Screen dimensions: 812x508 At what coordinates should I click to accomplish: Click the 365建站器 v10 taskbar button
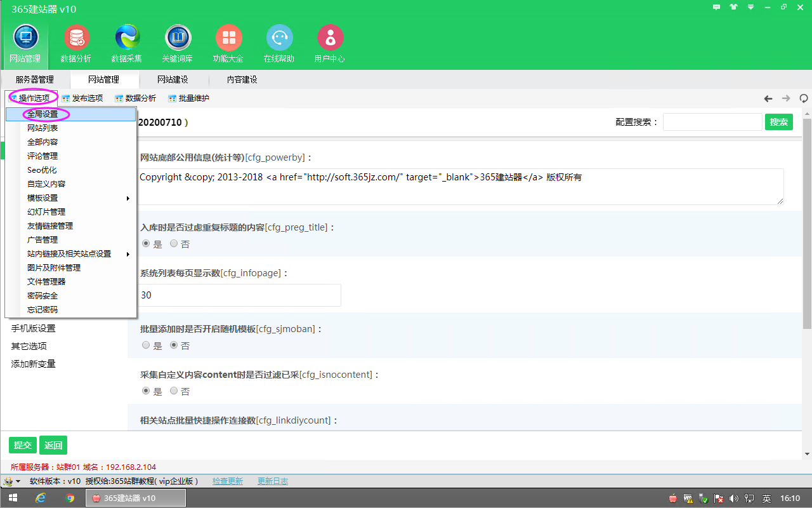[x=136, y=498]
